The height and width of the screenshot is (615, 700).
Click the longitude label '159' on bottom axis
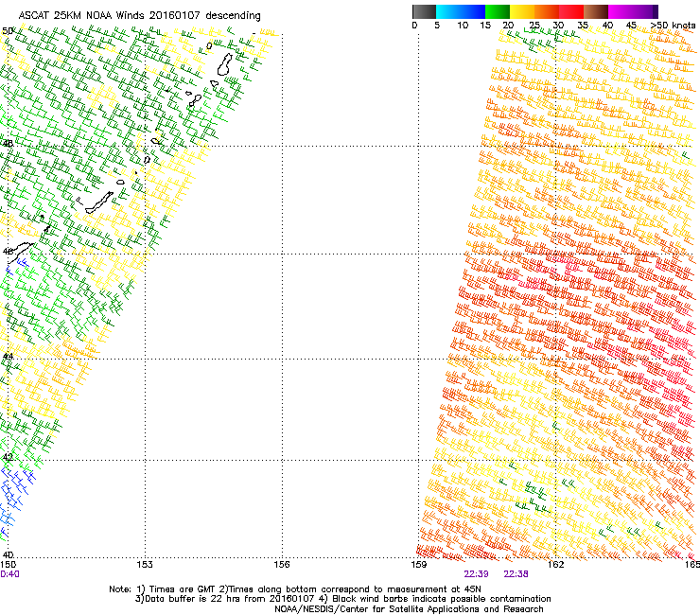pyautogui.click(x=419, y=565)
